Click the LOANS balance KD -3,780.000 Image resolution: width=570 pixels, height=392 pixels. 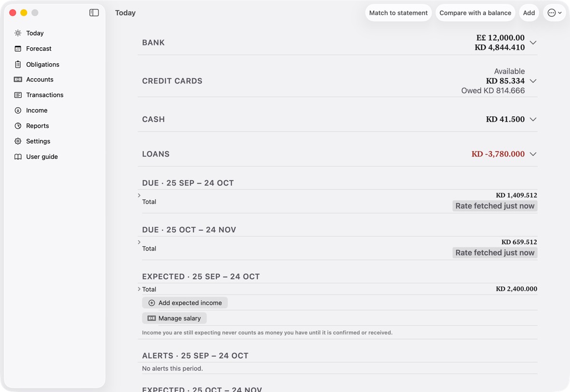(498, 154)
